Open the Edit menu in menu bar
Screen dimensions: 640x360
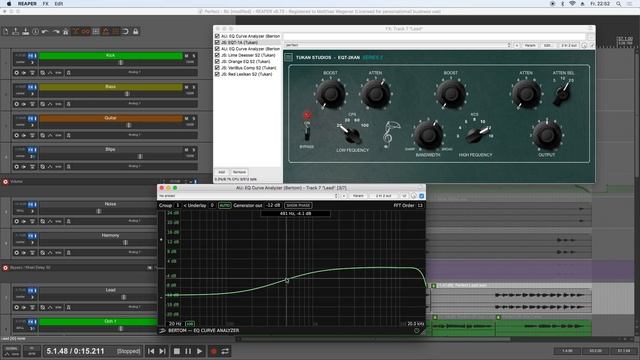[59, 4]
